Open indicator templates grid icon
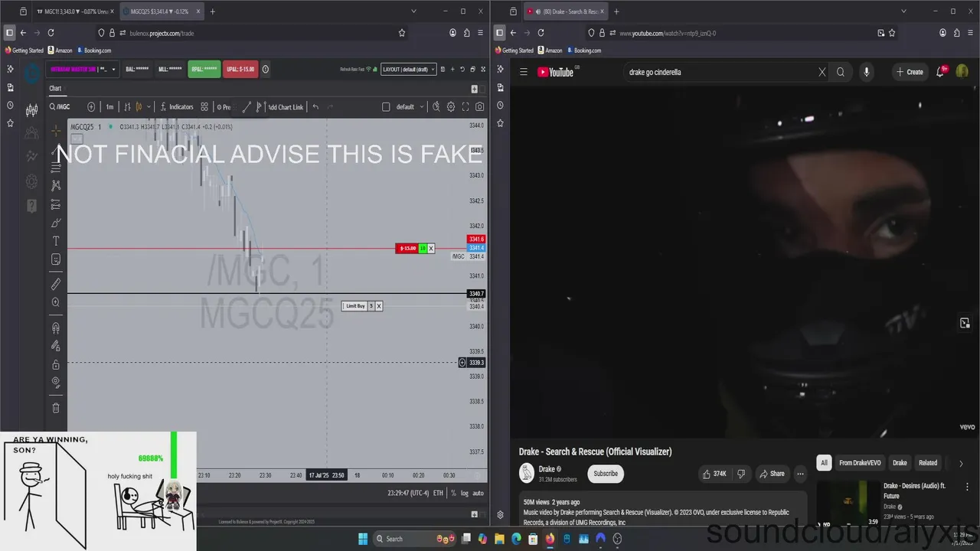Image resolution: width=980 pixels, height=551 pixels. pyautogui.click(x=204, y=107)
